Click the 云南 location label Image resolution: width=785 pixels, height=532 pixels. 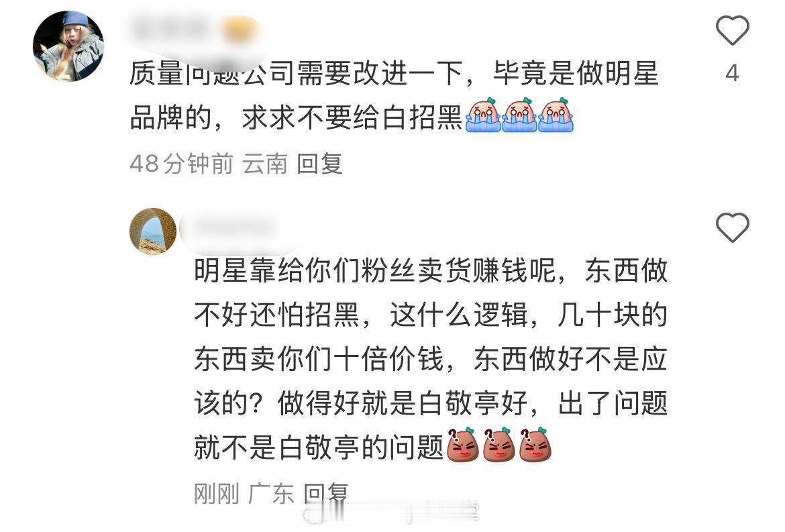pos(265,164)
